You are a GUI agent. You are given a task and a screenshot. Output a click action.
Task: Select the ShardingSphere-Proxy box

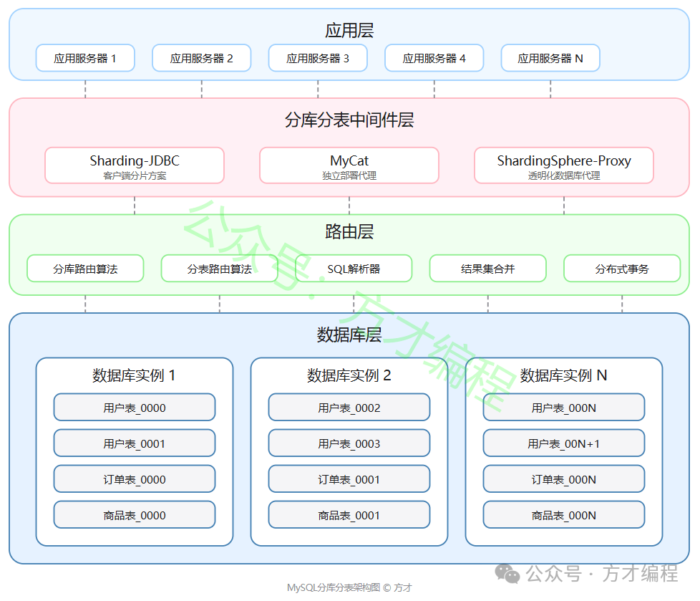(564, 165)
